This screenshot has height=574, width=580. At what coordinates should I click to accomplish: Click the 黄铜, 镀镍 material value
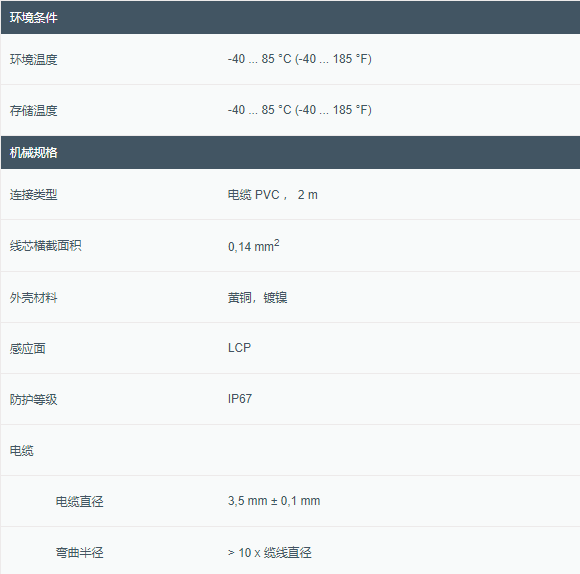point(257,297)
